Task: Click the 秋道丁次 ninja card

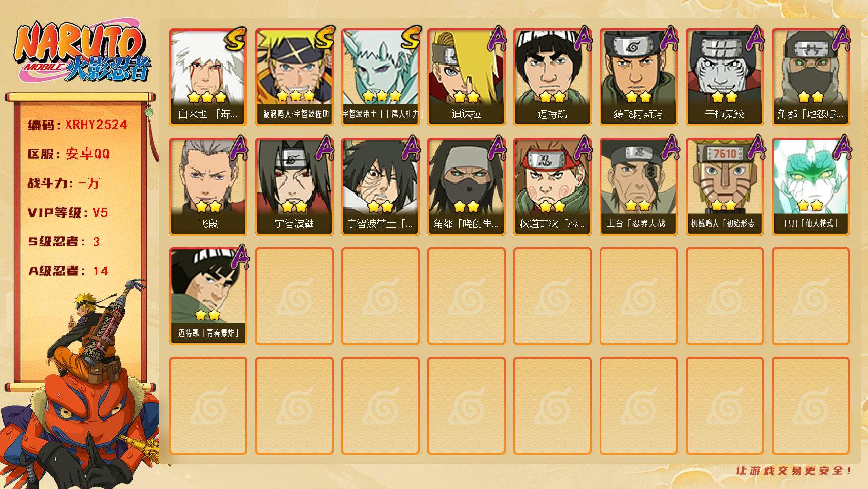Action: coord(553,186)
